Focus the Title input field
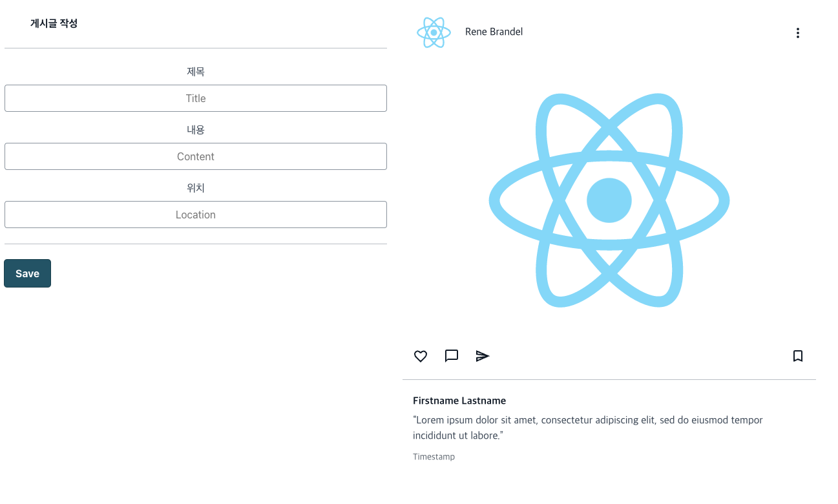Image resolution: width=838 pixels, height=504 pixels. (x=196, y=98)
